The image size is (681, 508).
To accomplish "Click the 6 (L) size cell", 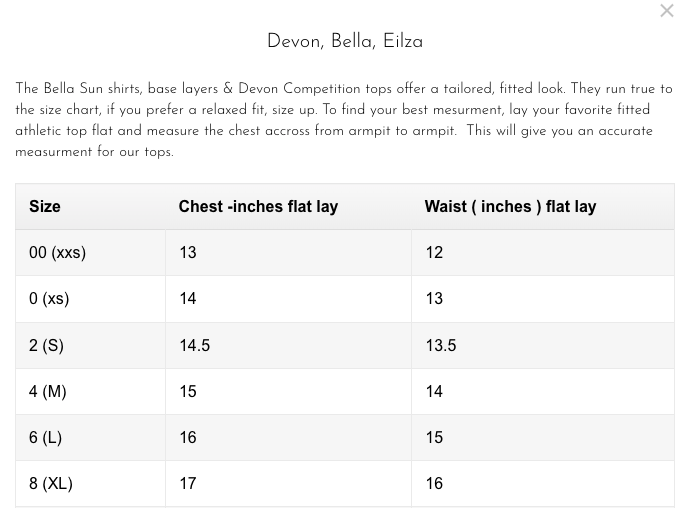I will [45, 437].
